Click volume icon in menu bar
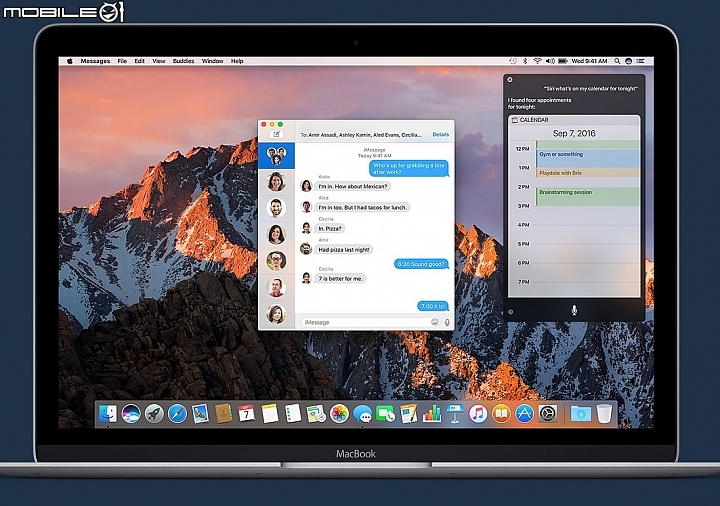This screenshot has width=720, height=506. (550, 61)
